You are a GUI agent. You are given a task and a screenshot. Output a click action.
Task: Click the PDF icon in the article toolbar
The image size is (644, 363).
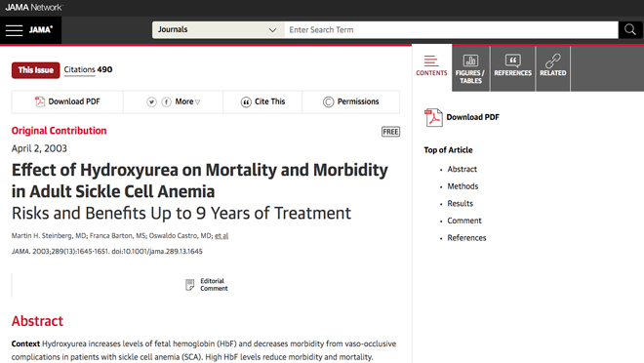39,101
